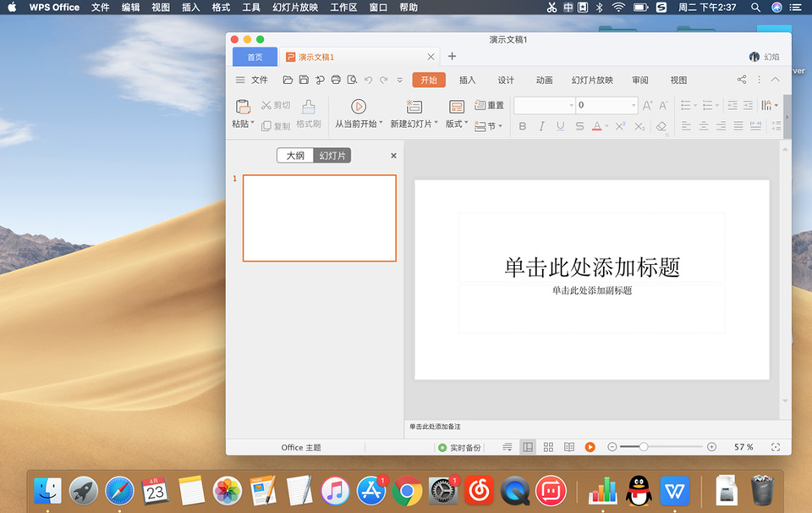Click the zoom in plus button
Viewport: 812px width, 513px height.
tap(711, 447)
